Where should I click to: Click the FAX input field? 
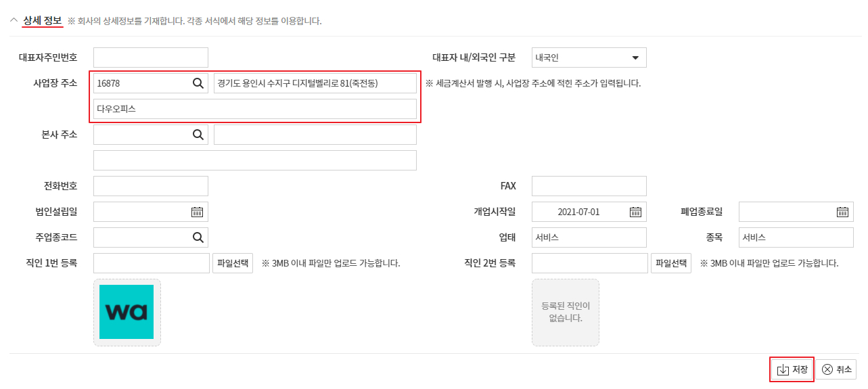click(x=589, y=186)
